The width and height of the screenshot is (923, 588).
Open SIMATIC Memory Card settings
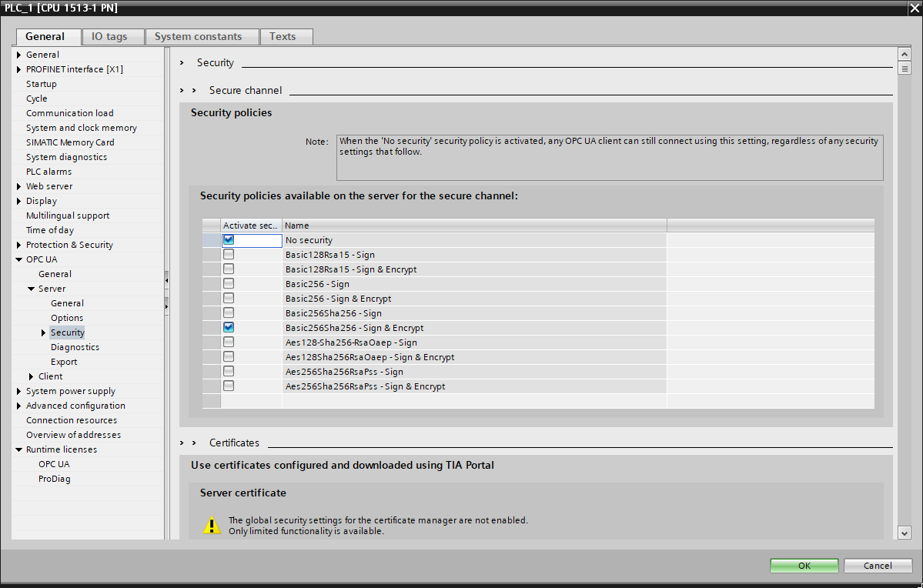70,142
